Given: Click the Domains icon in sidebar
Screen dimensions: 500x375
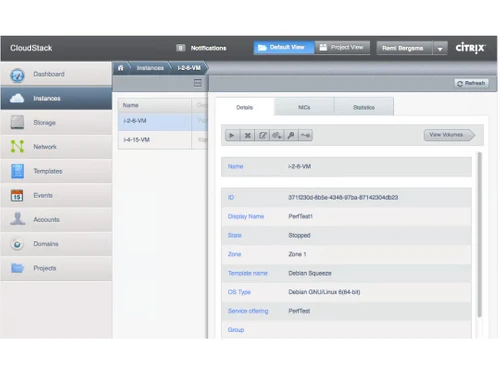Looking at the screenshot, I should [17, 244].
